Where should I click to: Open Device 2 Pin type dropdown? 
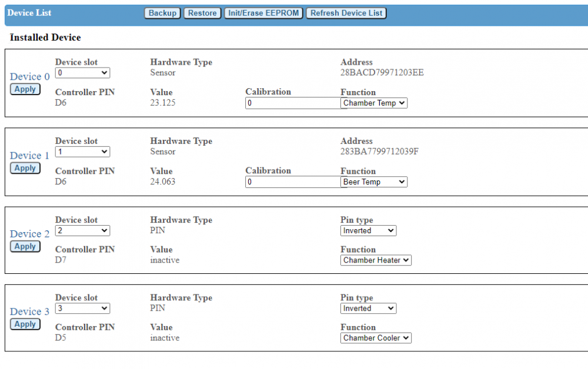click(369, 231)
